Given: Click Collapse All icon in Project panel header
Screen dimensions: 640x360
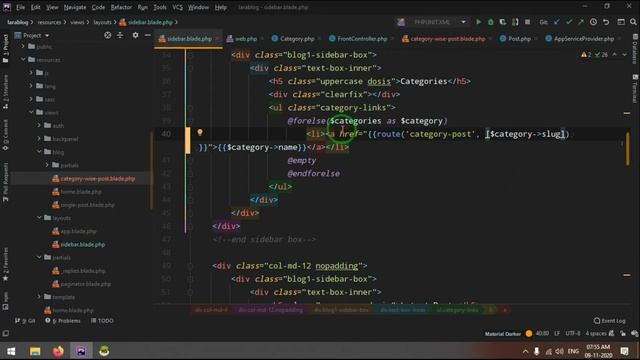Looking at the screenshot, I should pos(120,36).
